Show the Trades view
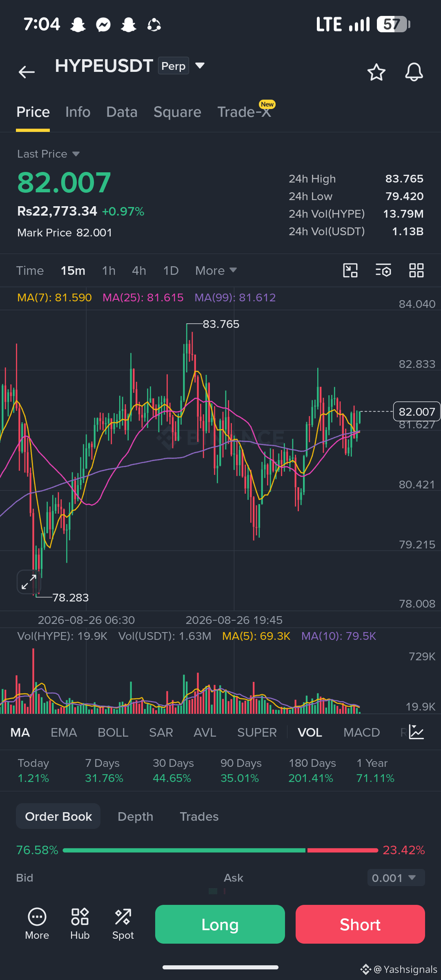Viewport: 441px width, 980px height. [199, 816]
